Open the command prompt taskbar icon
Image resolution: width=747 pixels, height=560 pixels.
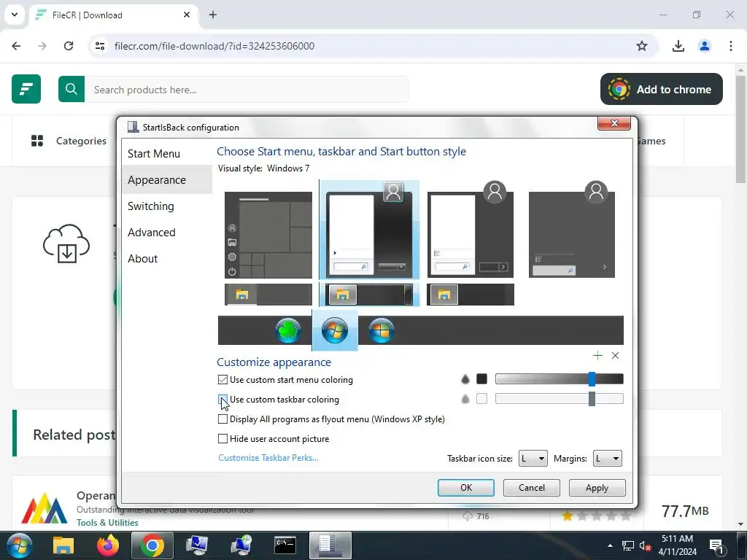pos(285,545)
